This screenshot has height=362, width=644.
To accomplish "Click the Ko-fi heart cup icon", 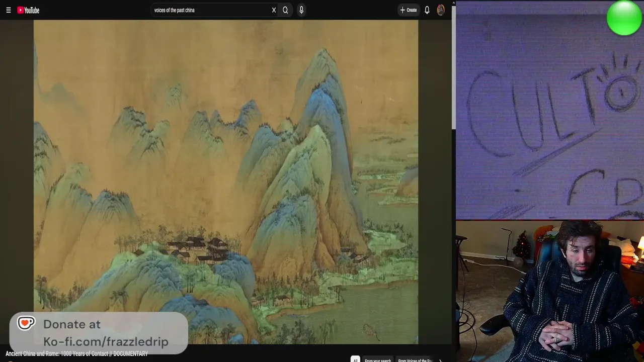I will click(26, 323).
